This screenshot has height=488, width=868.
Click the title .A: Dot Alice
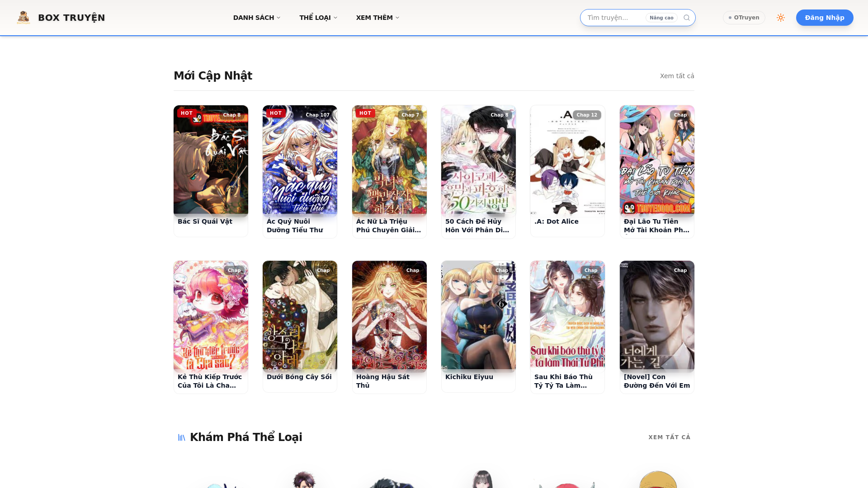tap(557, 221)
